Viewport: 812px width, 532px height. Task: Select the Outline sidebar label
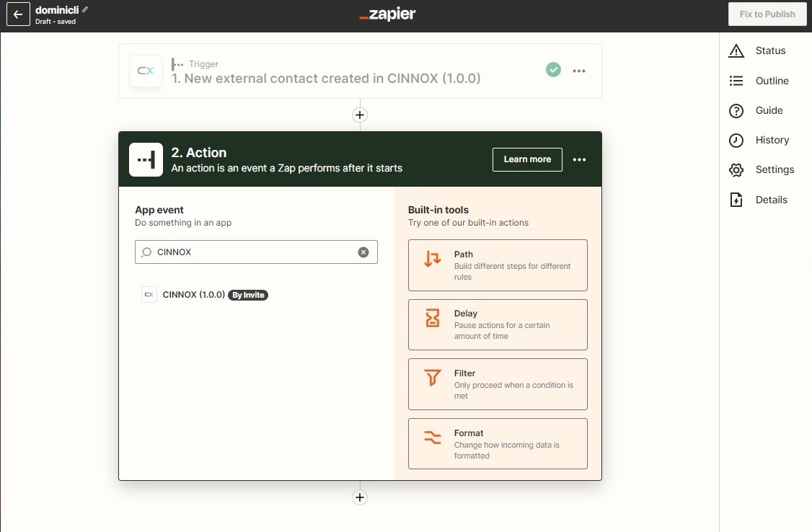pos(772,81)
